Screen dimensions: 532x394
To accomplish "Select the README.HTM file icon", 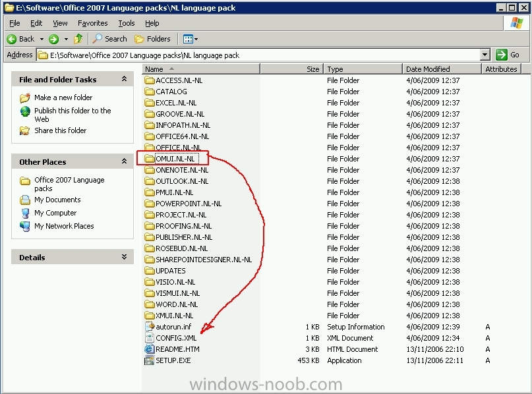I will click(149, 349).
